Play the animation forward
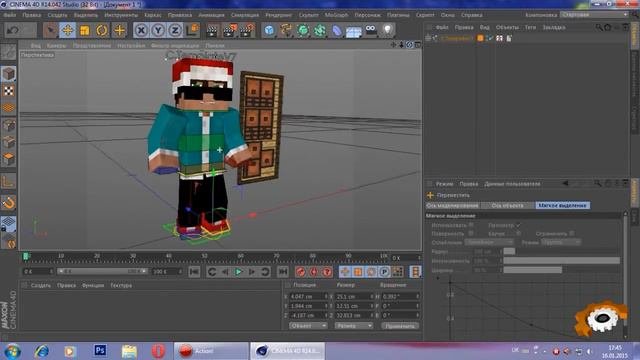This screenshot has width=640, height=360. point(238,272)
